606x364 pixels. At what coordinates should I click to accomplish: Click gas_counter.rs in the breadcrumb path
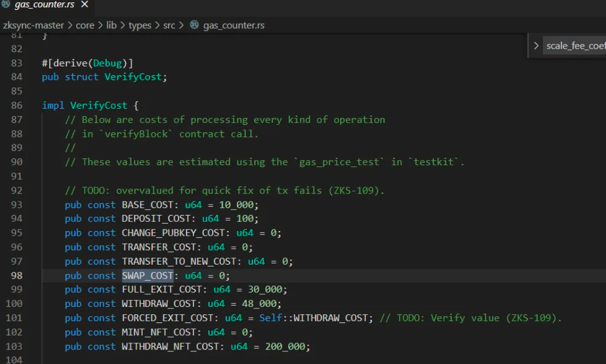pyautogui.click(x=234, y=25)
